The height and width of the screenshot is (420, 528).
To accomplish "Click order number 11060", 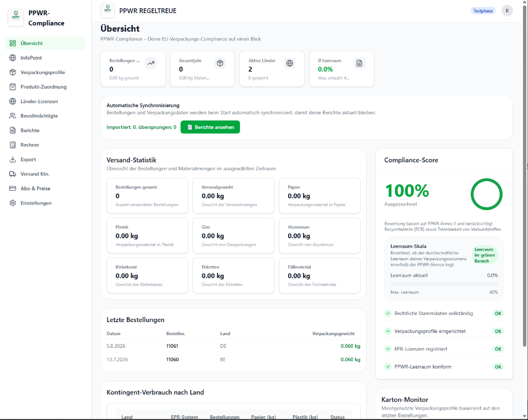I will pos(172,359).
